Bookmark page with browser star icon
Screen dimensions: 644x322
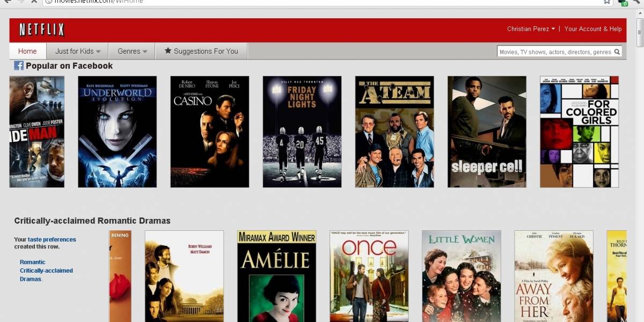607,2
